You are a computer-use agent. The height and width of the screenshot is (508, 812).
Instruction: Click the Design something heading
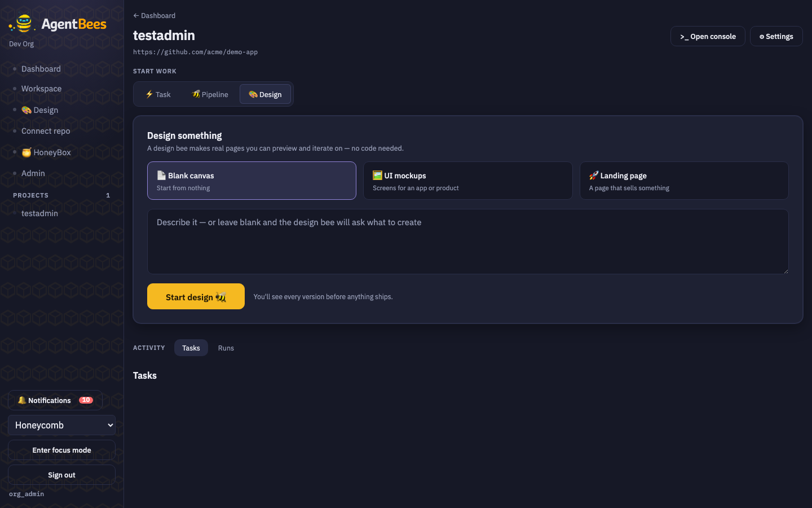[184, 135]
